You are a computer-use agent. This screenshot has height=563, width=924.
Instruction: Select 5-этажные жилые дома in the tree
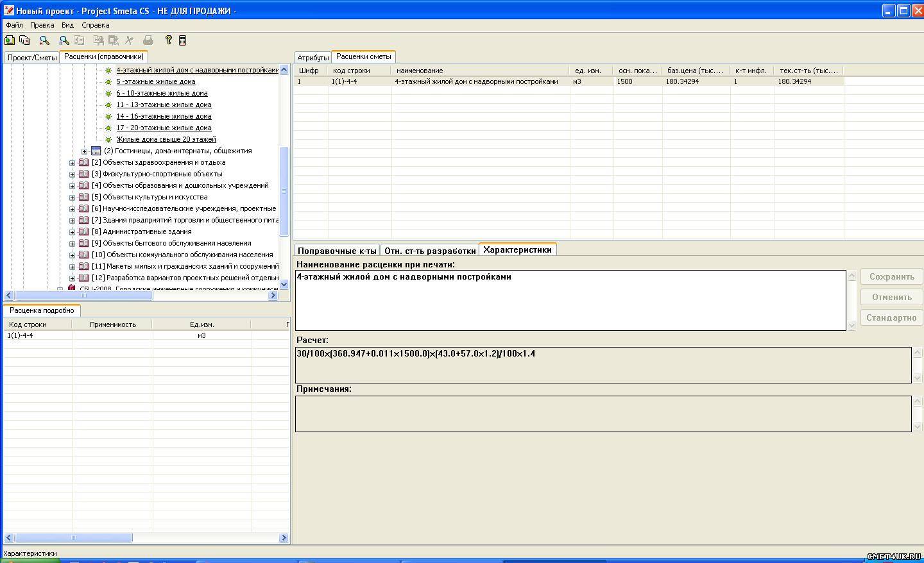click(156, 82)
